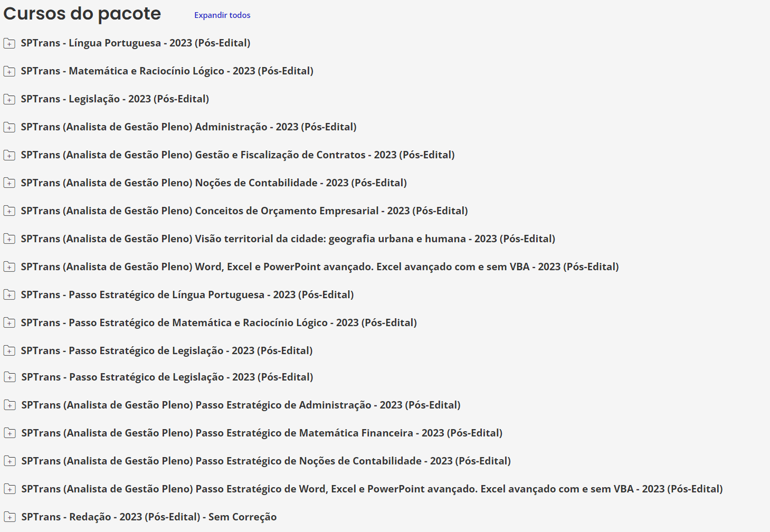The width and height of the screenshot is (770, 532).
Task: Open the Redação Sem Correção course title
Action: point(149,517)
